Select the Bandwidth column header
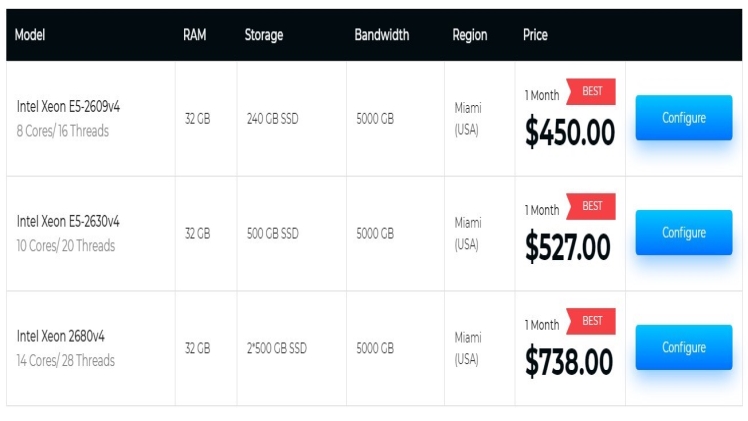 point(382,35)
